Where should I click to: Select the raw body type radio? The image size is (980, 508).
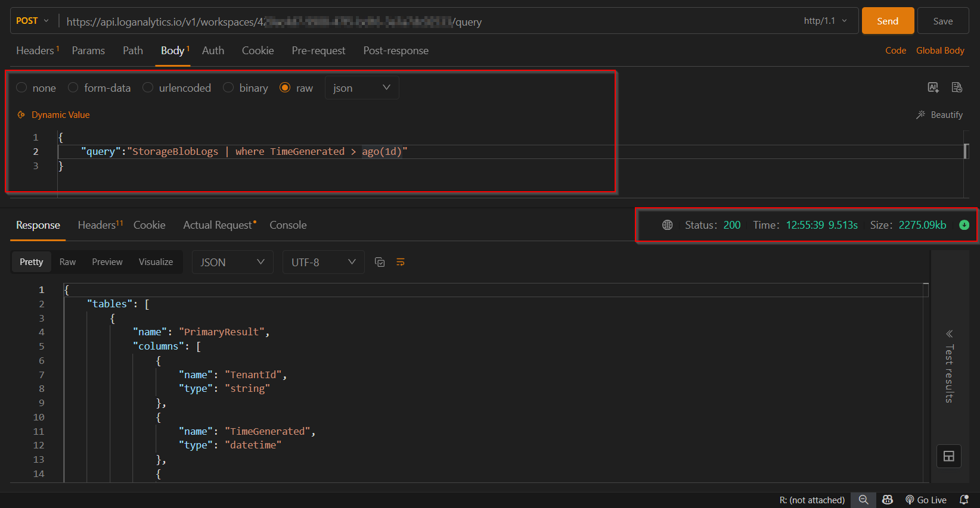point(285,88)
